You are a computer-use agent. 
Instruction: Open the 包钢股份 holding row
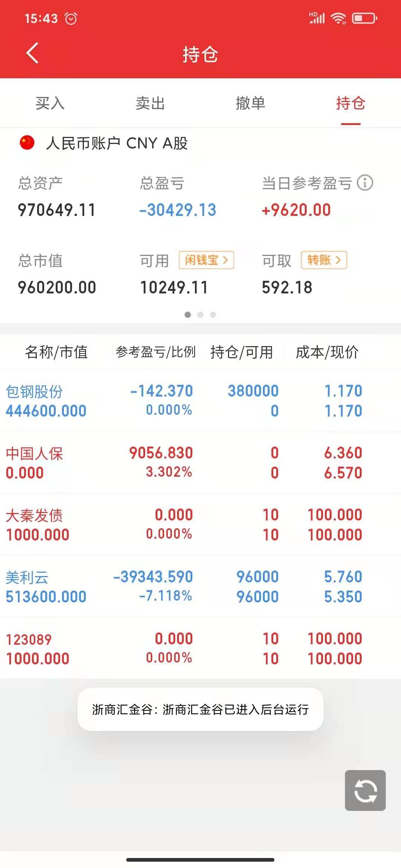pos(200,401)
